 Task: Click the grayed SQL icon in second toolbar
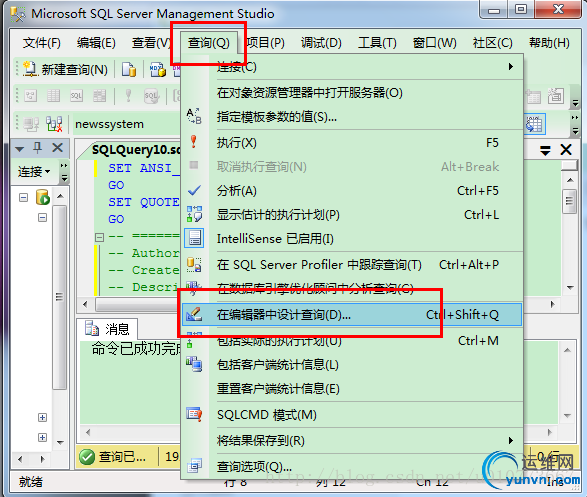[x=76, y=96]
